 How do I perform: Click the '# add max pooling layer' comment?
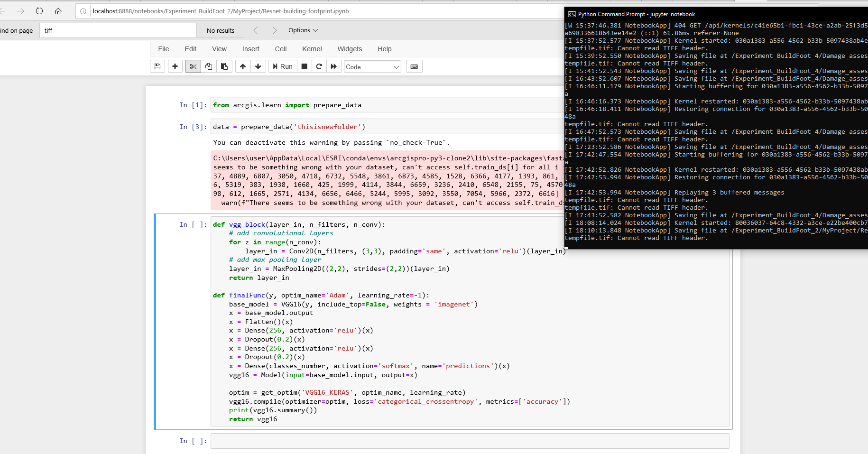(x=275, y=260)
